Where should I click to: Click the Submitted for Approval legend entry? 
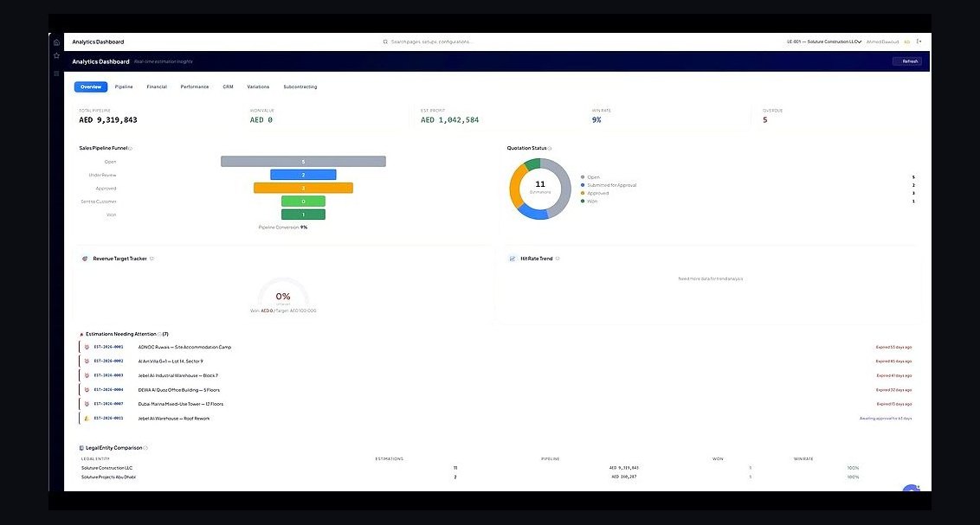(609, 185)
